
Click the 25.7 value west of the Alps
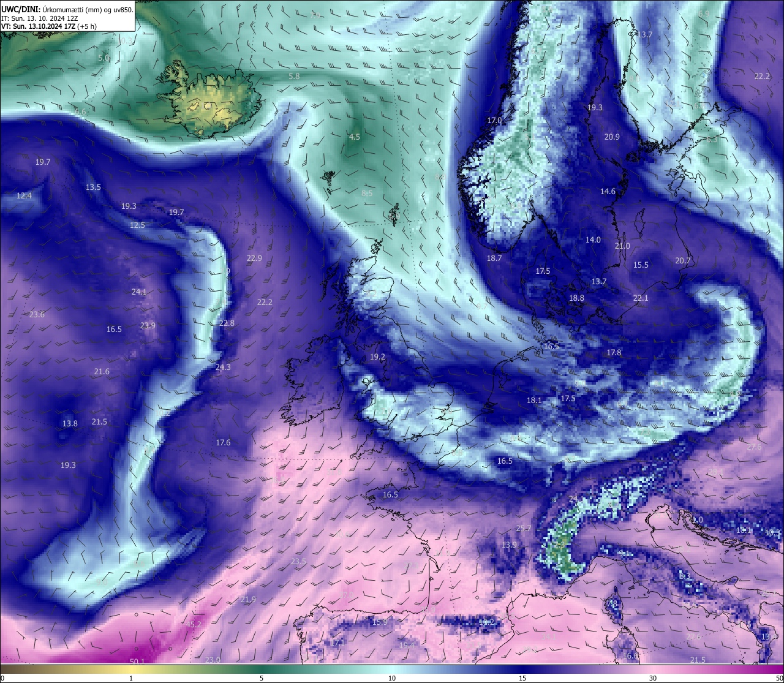coord(524,528)
